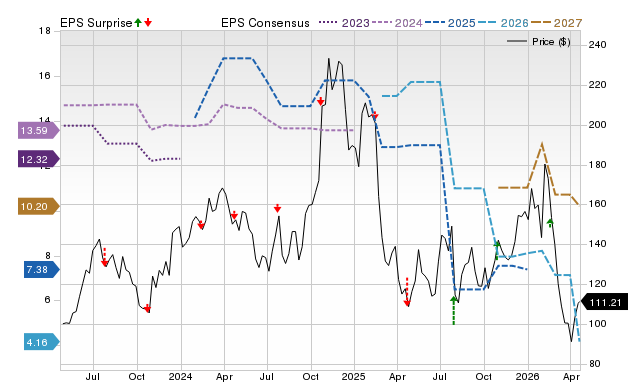Click the 4.16 consensus value tag

41,342
